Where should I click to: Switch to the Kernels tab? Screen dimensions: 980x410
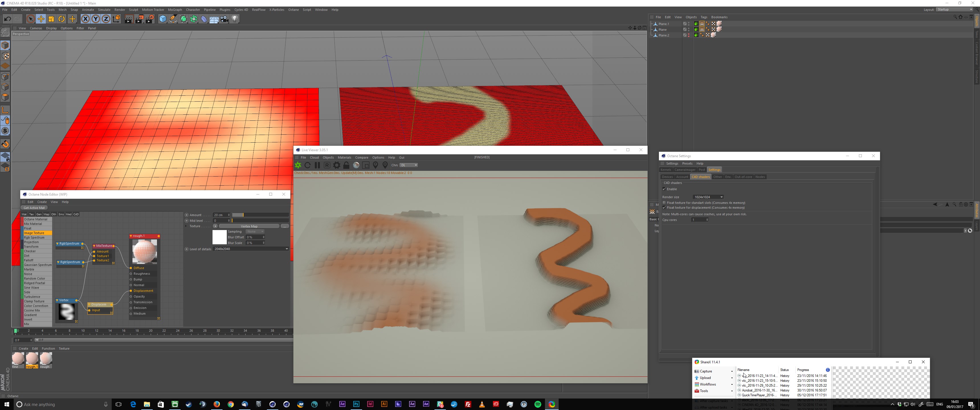click(666, 170)
